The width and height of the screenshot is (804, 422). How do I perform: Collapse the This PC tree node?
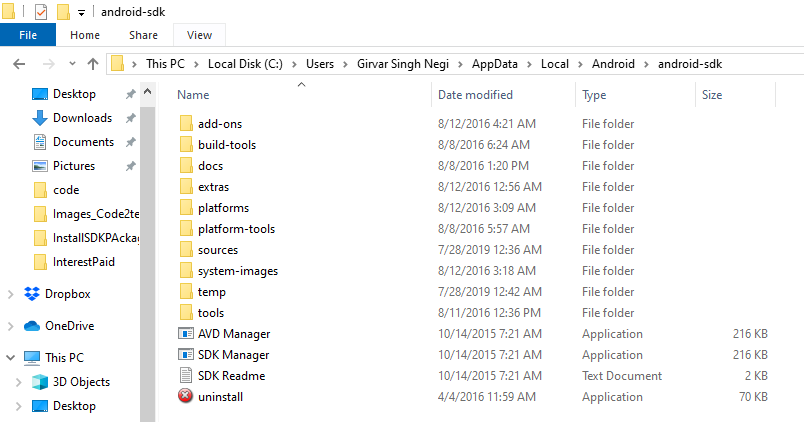[10, 357]
